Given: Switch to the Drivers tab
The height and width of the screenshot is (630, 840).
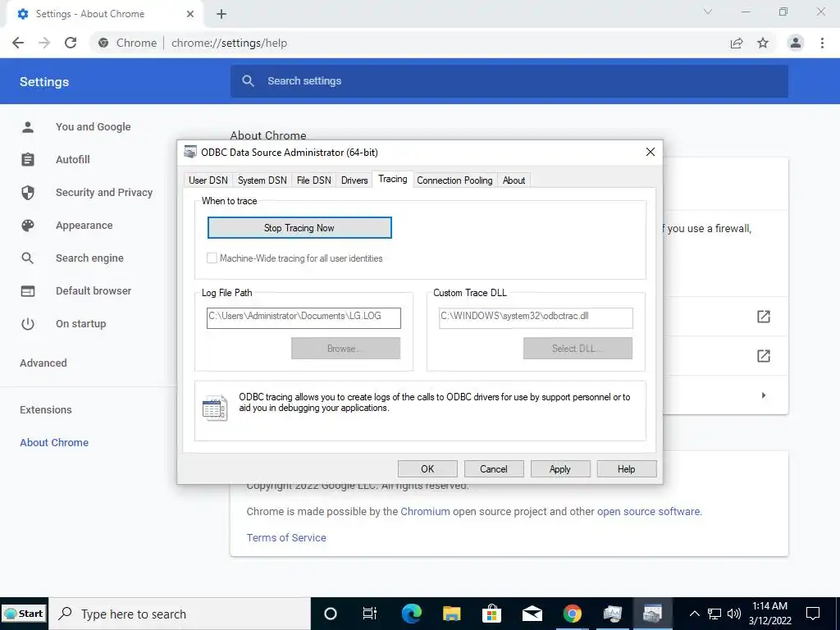Looking at the screenshot, I should [354, 180].
